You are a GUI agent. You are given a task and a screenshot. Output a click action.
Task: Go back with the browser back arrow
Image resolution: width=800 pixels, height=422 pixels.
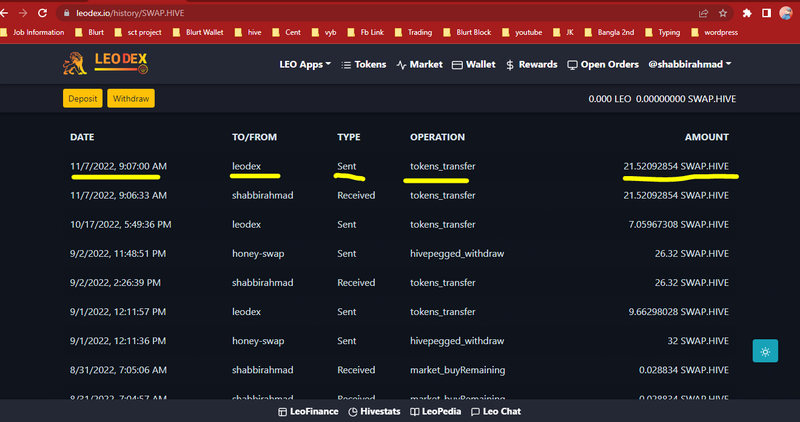pos(8,13)
